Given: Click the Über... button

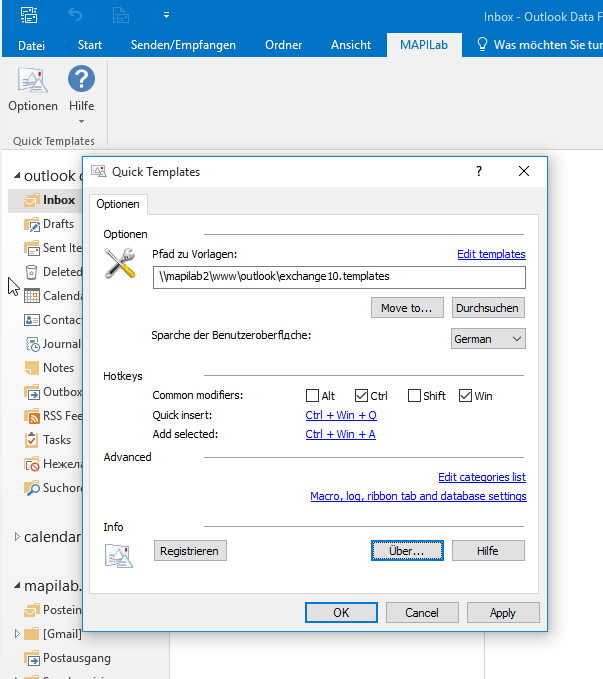Looking at the screenshot, I should (407, 551).
